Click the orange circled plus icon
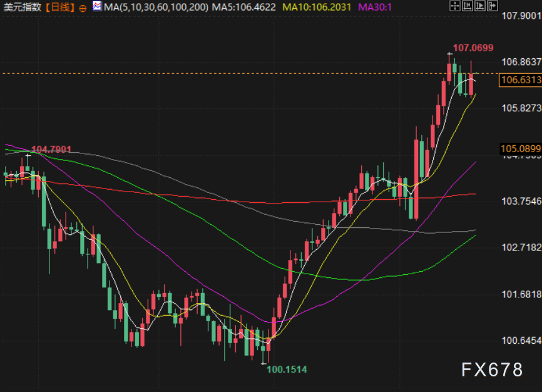This screenshot has height=392, width=542. click(x=83, y=8)
